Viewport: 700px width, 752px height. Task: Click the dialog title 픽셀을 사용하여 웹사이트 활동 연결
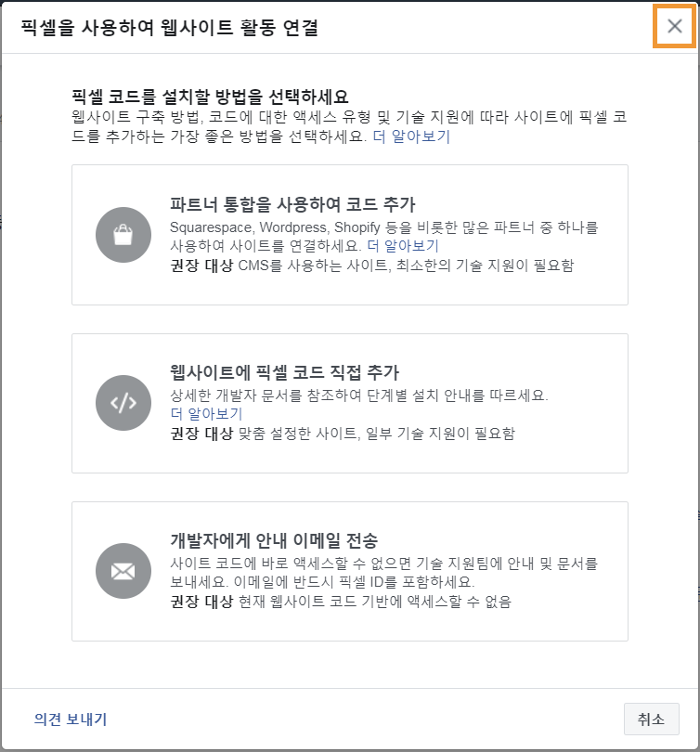(x=170, y=27)
